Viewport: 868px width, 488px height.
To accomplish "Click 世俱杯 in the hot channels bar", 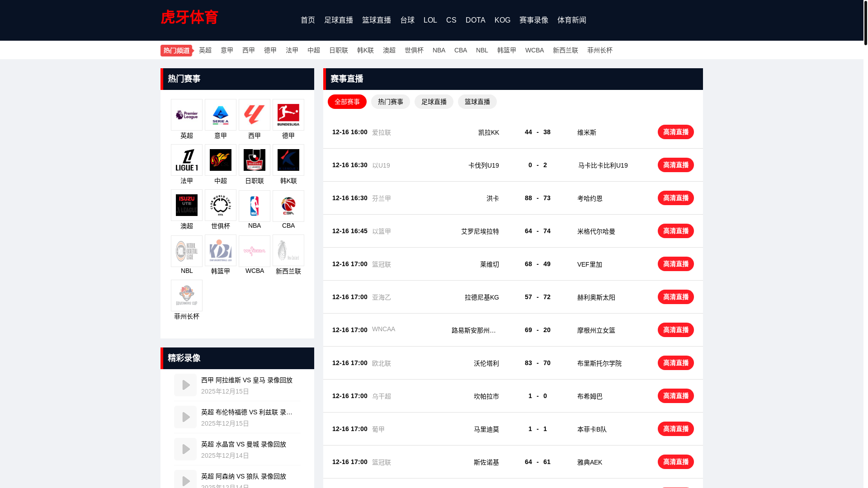I will tap(414, 50).
